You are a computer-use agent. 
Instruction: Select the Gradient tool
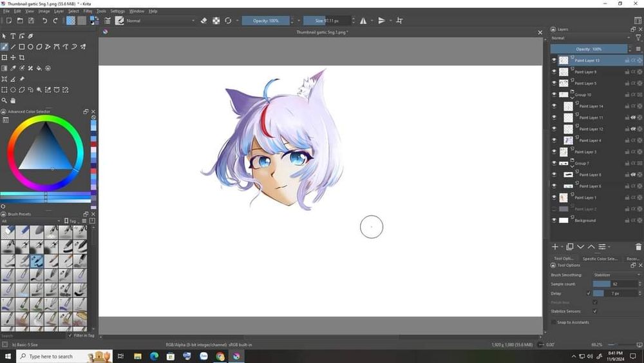click(x=4, y=68)
